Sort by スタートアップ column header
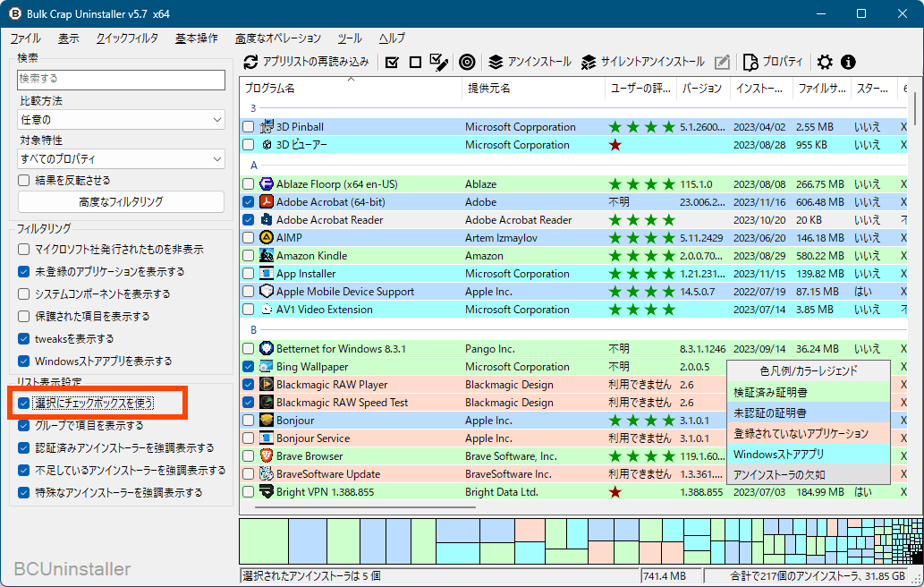The height and width of the screenshot is (587, 924). [874, 89]
